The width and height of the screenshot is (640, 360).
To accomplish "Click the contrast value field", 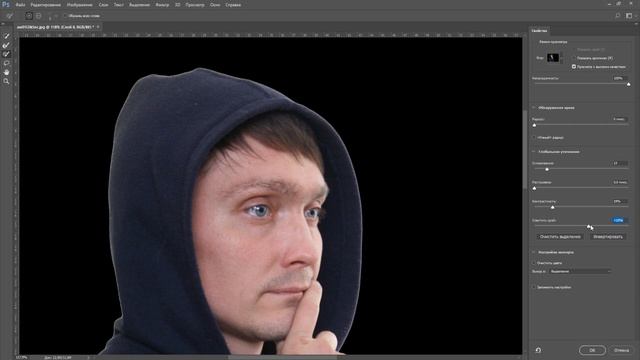I will click(x=620, y=201).
